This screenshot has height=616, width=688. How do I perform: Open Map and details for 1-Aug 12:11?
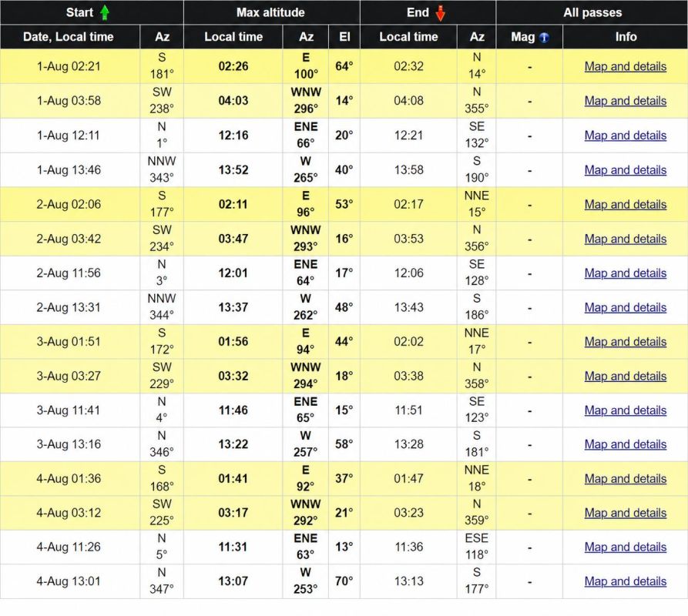pyautogui.click(x=626, y=135)
